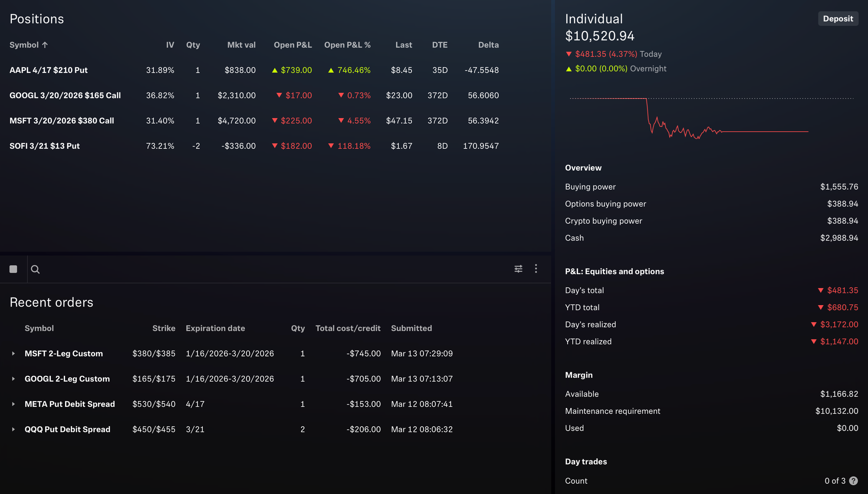
Task: Expand the MSFT 2-Leg Custom order
Action: [x=13, y=354]
